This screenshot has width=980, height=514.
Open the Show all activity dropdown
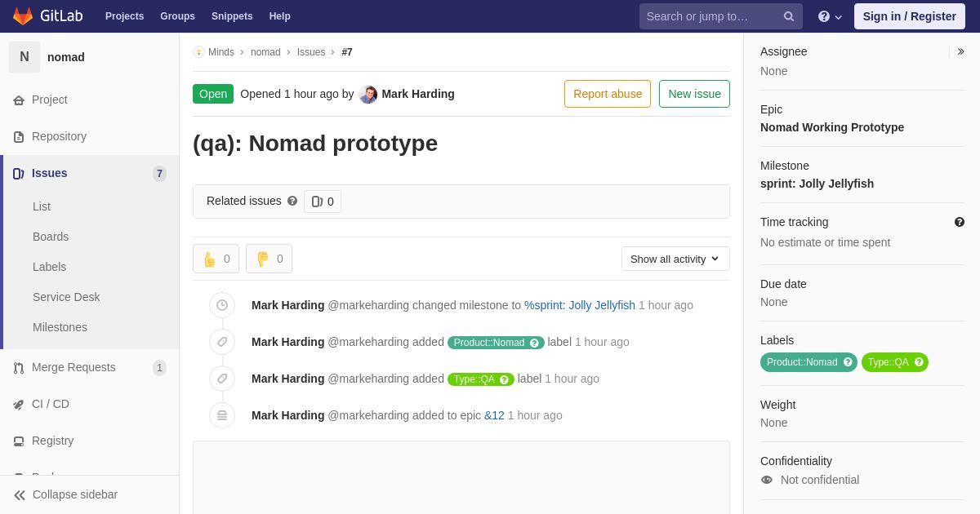tap(675, 259)
